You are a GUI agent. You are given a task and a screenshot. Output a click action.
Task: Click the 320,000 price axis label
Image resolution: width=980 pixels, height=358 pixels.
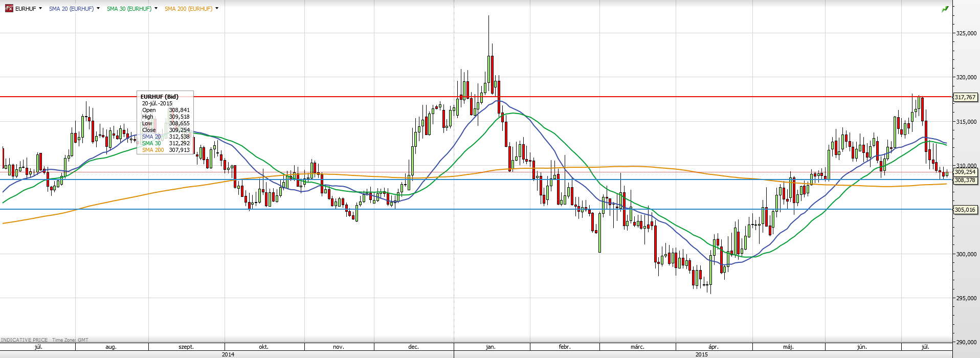[x=966, y=78]
